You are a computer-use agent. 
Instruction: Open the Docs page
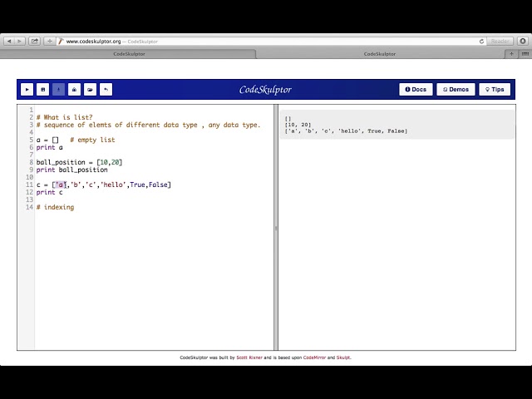[416, 89]
